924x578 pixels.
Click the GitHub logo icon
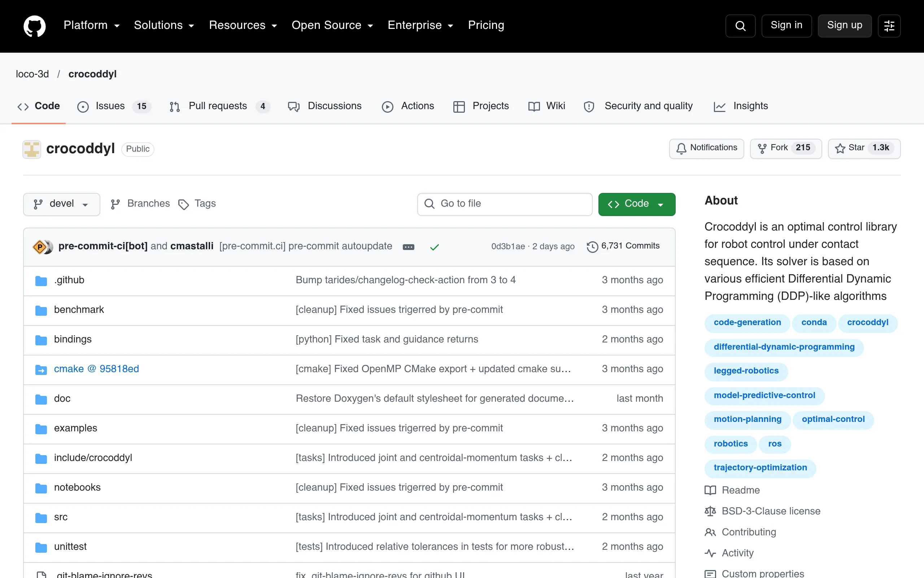click(34, 26)
